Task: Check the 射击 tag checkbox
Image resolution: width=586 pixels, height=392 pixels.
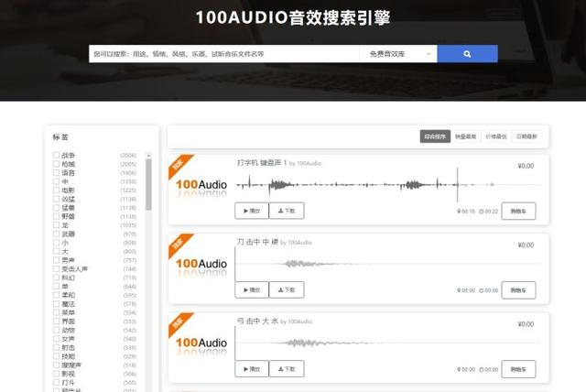Action: [56, 347]
